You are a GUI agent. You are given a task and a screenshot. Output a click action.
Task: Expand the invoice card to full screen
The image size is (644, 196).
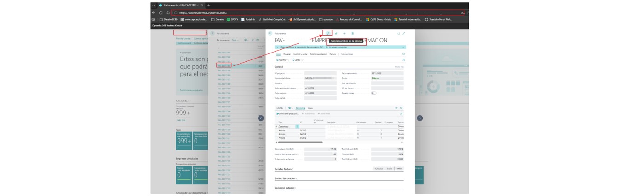[404, 33]
